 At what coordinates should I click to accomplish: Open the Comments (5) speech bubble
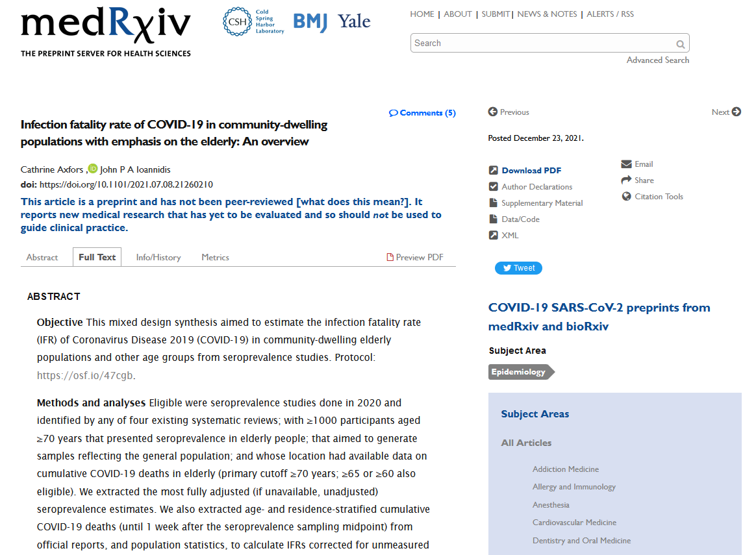point(393,113)
